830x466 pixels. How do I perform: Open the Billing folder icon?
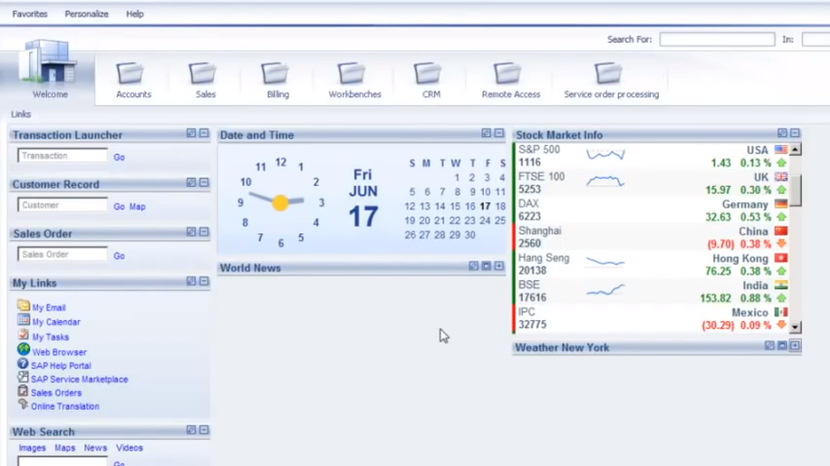click(276, 74)
